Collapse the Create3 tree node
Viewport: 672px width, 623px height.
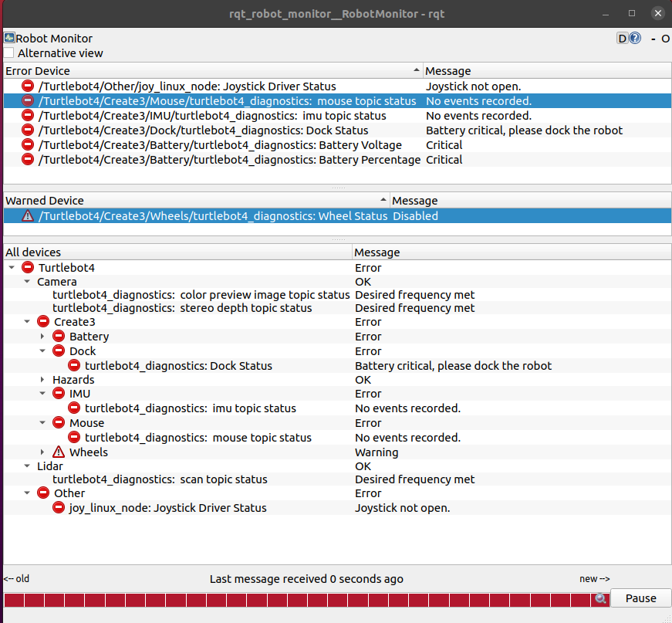tap(27, 322)
